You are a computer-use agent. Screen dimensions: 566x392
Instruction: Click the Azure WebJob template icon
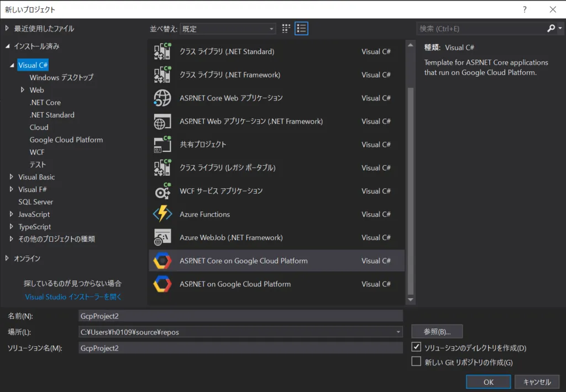pyautogui.click(x=163, y=237)
